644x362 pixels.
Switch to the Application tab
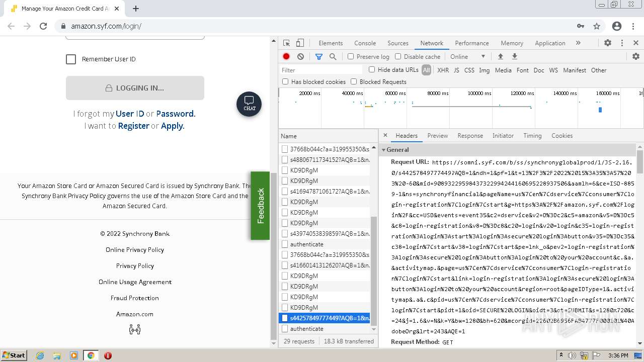(x=550, y=43)
